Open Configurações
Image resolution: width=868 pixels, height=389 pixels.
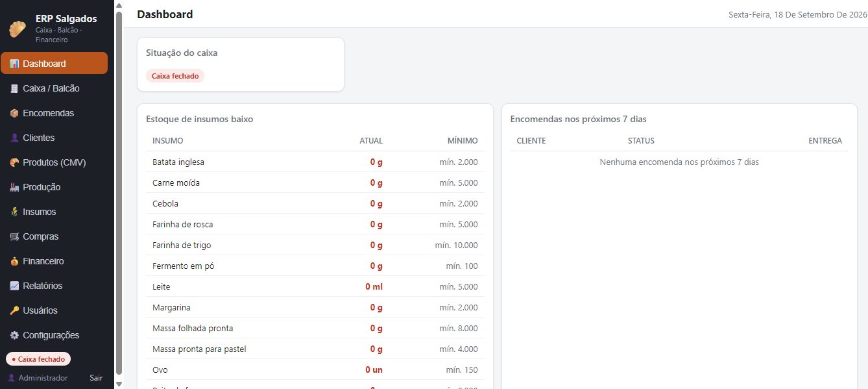coord(54,335)
